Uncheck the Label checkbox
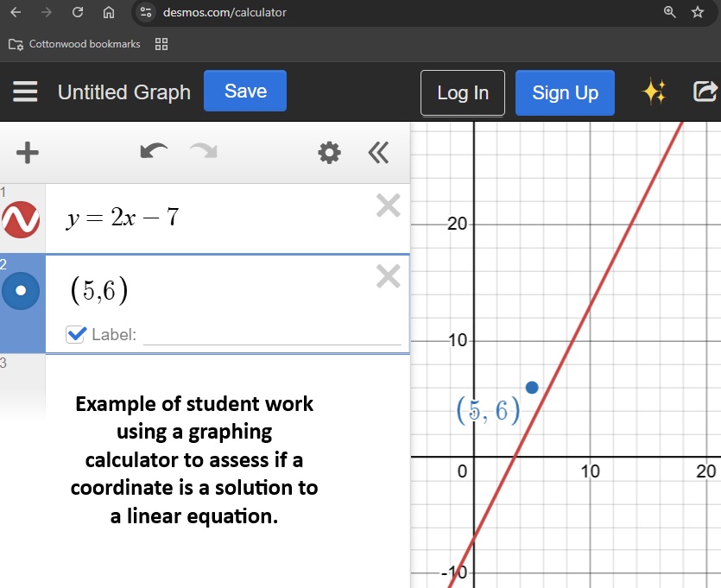 pyautogui.click(x=76, y=334)
